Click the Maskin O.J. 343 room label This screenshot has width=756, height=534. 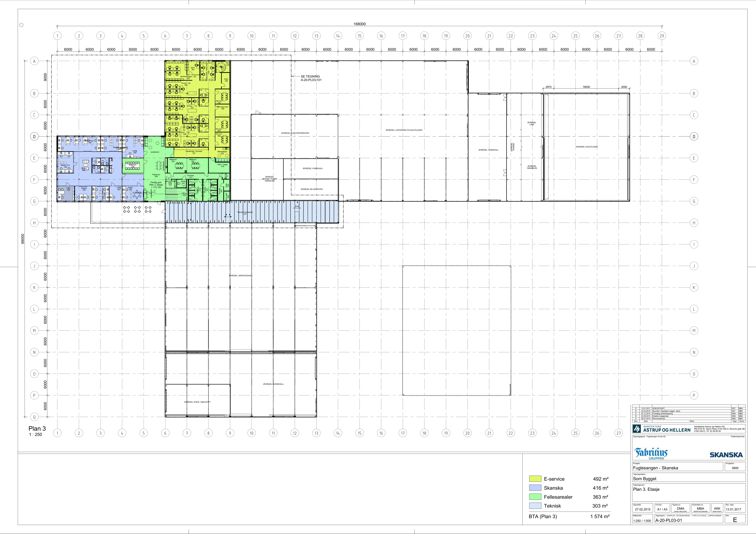coord(66,166)
